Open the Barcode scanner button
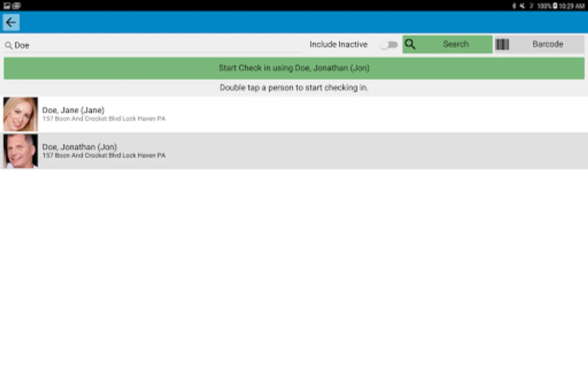 click(539, 44)
